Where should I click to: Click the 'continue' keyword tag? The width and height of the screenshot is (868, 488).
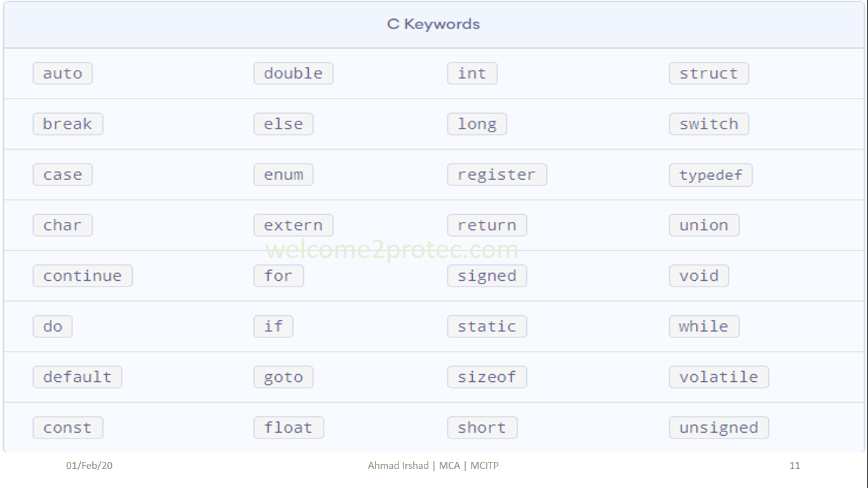(x=82, y=276)
